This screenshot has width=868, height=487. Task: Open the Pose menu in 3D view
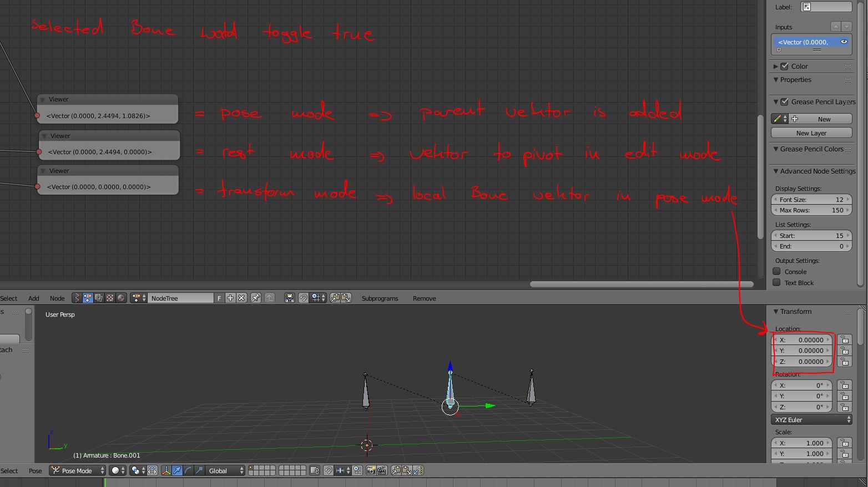click(35, 471)
